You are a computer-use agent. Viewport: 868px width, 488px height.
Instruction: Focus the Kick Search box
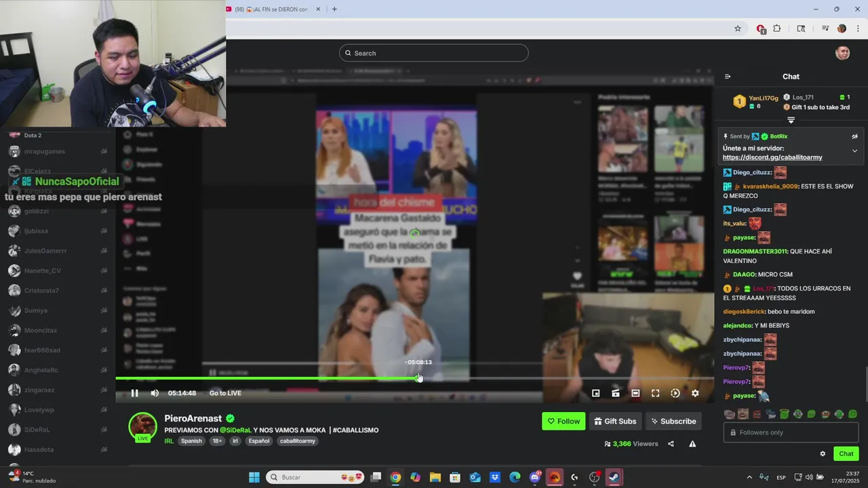[434, 53]
